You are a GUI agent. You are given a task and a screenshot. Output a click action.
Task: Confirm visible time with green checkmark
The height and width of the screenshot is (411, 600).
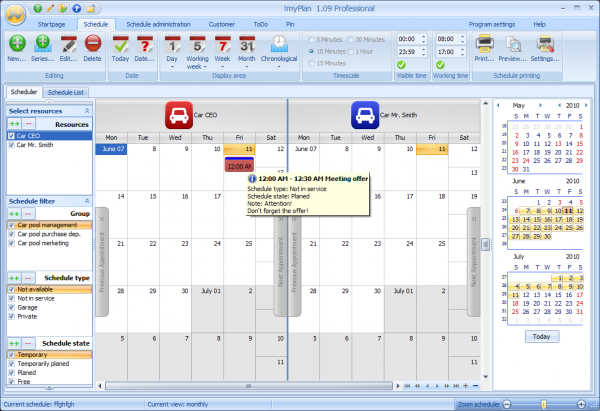[x=401, y=65]
